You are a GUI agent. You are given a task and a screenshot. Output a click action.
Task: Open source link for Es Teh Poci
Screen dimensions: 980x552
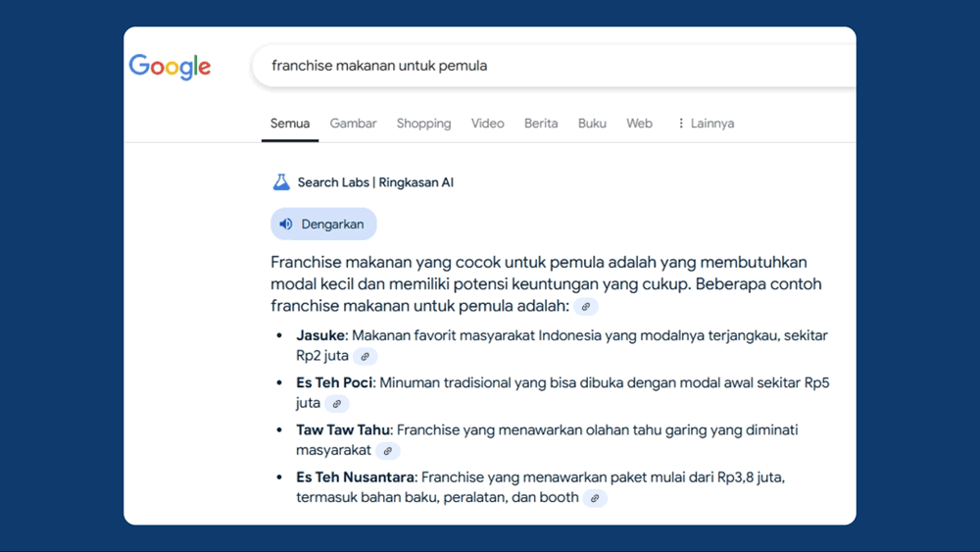337,404
